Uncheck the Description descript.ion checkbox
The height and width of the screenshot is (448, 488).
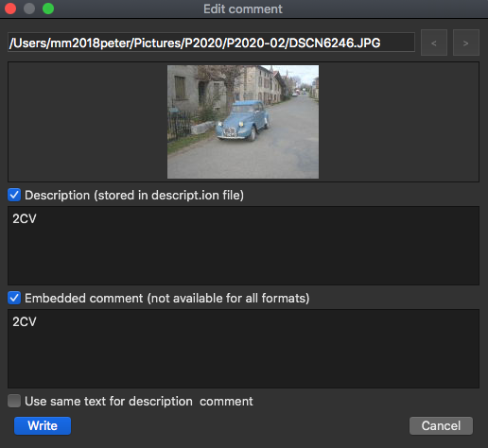(14, 195)
